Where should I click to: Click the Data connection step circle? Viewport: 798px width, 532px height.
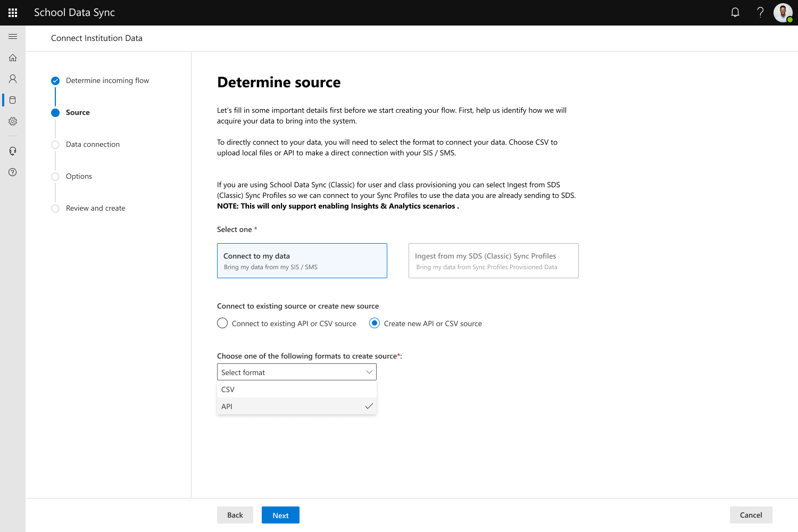[55, 145]
